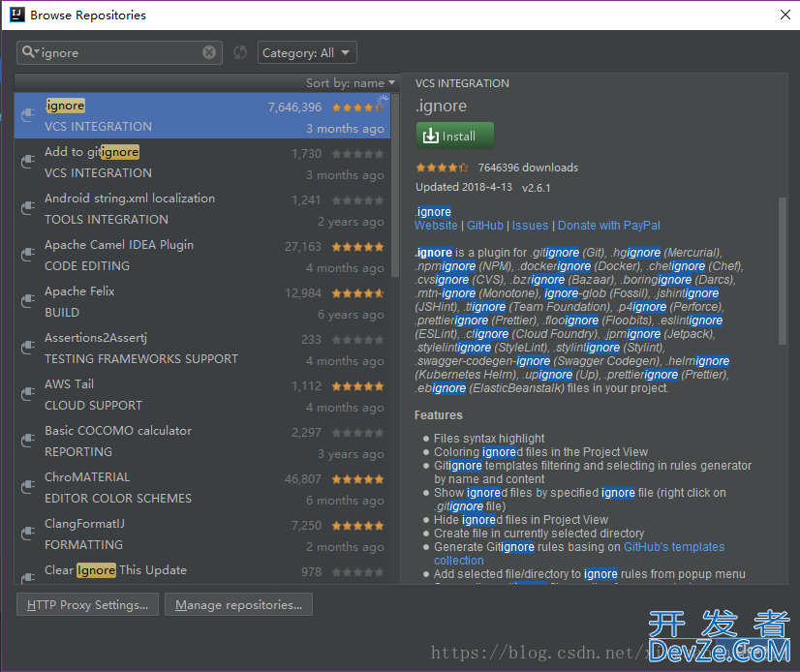800x672 pixels.
Task: Select the Add to gitignore plugin
Action: [x=202, y=163]
